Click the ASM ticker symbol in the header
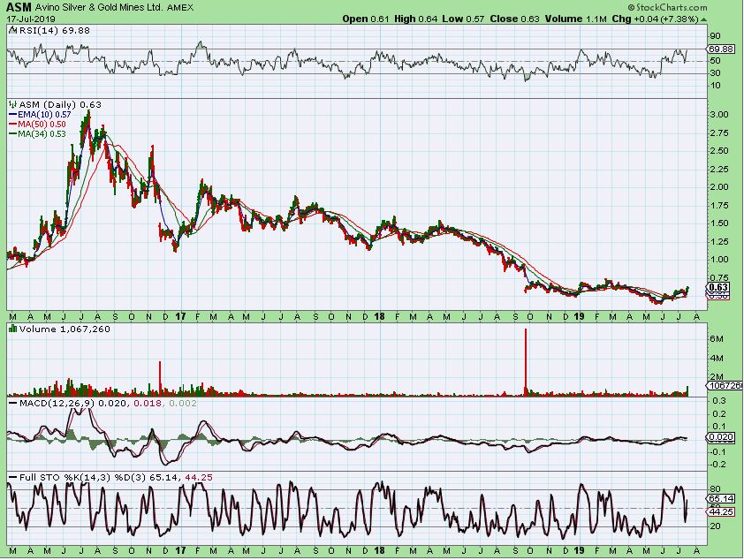Image resolution: width=744 pixels, height=560 pixels. (19, 8)
